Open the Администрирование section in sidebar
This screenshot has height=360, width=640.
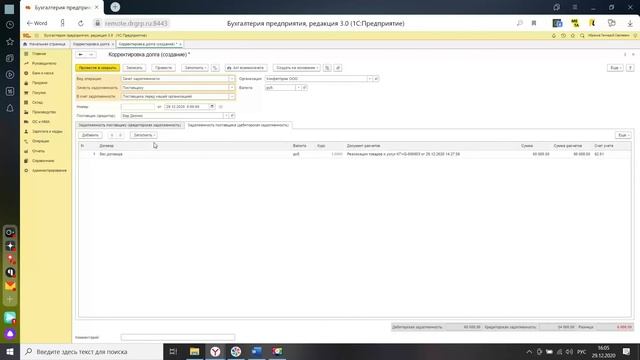[x=49, y=170]
